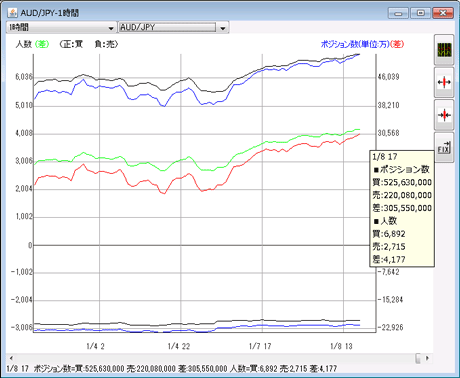Image resolution: width=460 pixels, height=378 pixels.
Task: Close the AUD/JPY chart window
Action: (x=443, y=13)
